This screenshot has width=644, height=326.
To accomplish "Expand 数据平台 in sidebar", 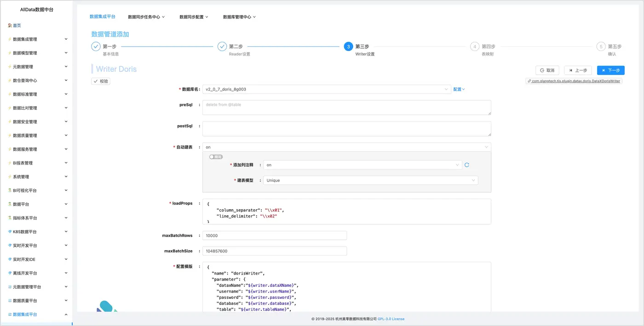I will (x=37, y=204).
